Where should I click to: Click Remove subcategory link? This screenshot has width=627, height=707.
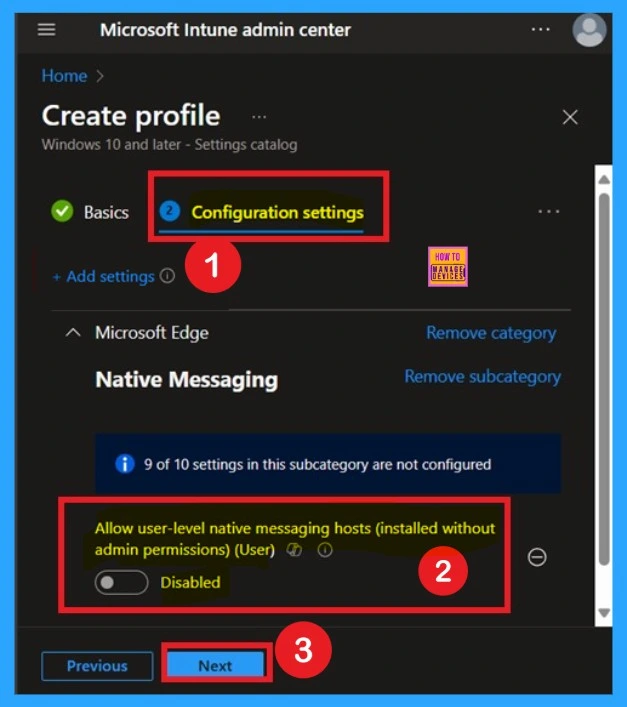(482, 376)
